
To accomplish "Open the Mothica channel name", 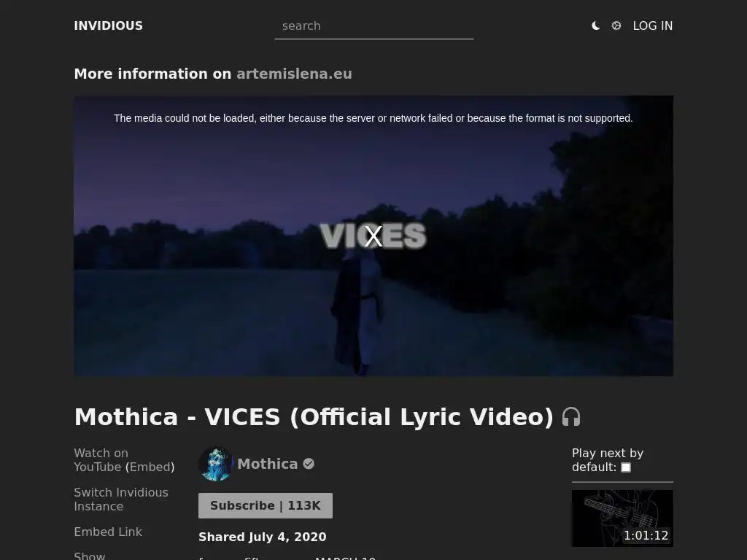I will pyautogui.click(x=267, y=464).
